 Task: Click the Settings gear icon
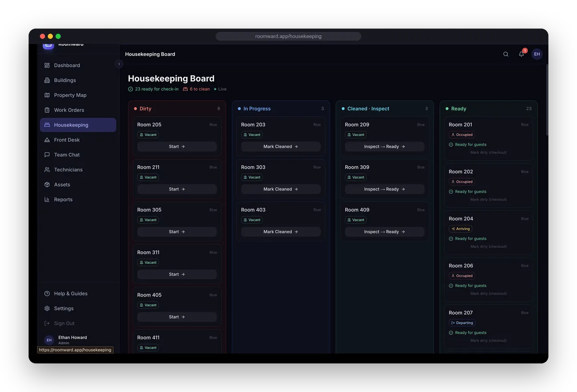(x=47, y=309)
